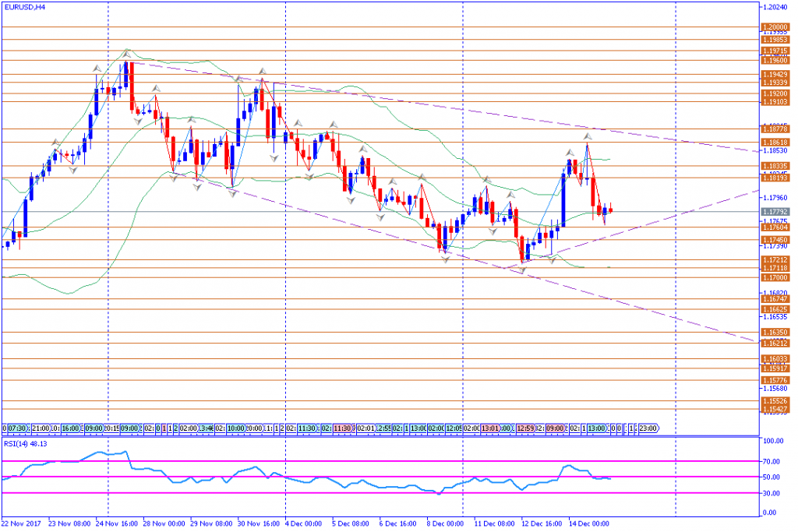
Task: Click the 23:00 event marker at far right
Action: (x=648, y=428)
